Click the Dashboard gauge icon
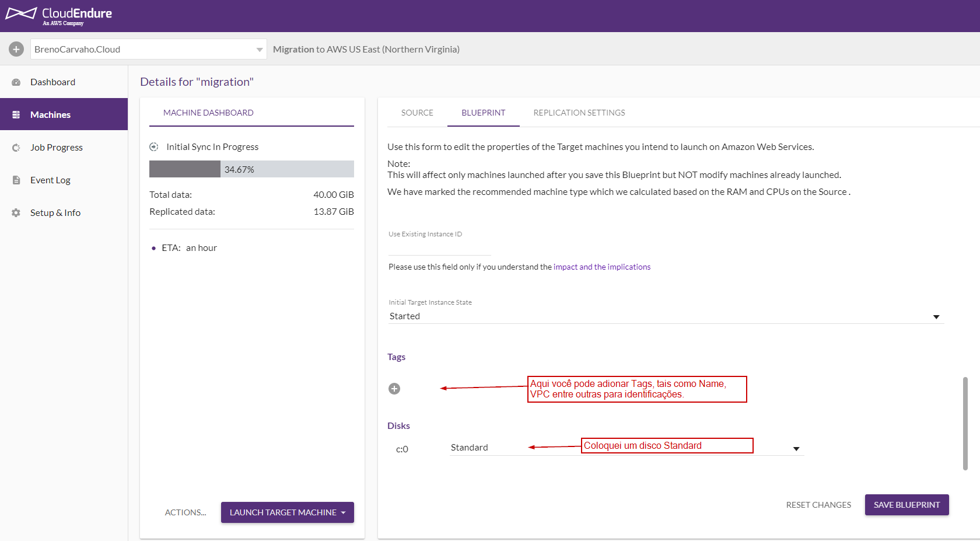 16,82
